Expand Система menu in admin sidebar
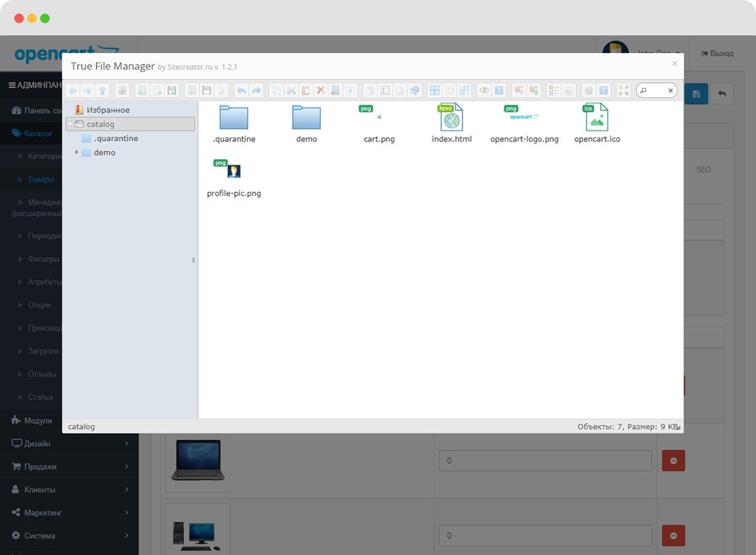This screenshot has height=555, width=756. click(69, 536)
